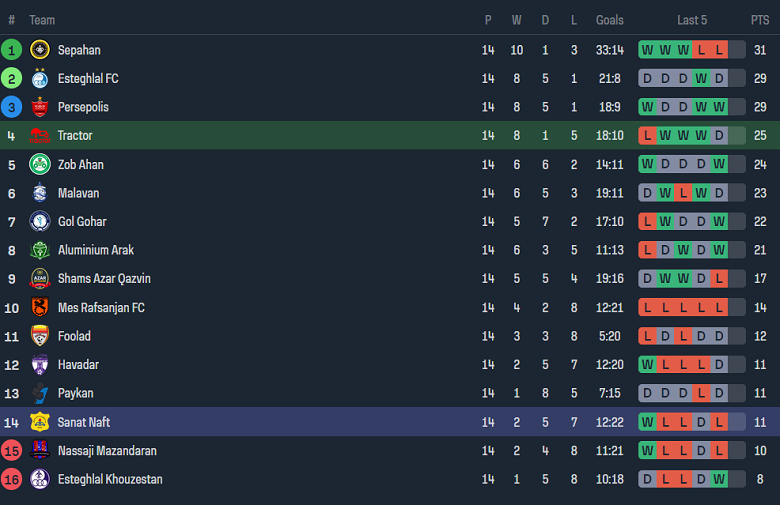Click the position 1 green rank badge

[x=12, y=50]
